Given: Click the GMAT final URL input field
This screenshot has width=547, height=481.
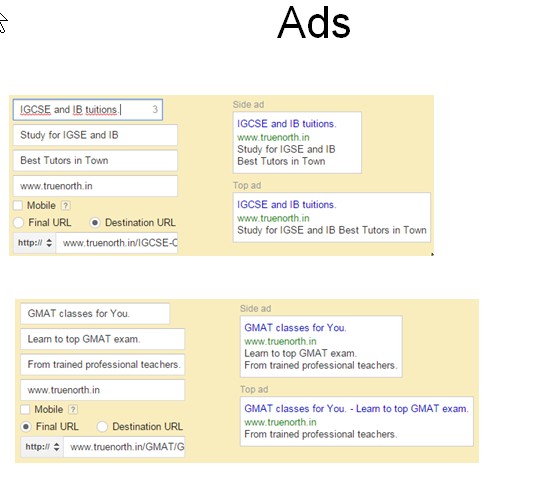Looking at the screenshot, I should coord(124,447).
